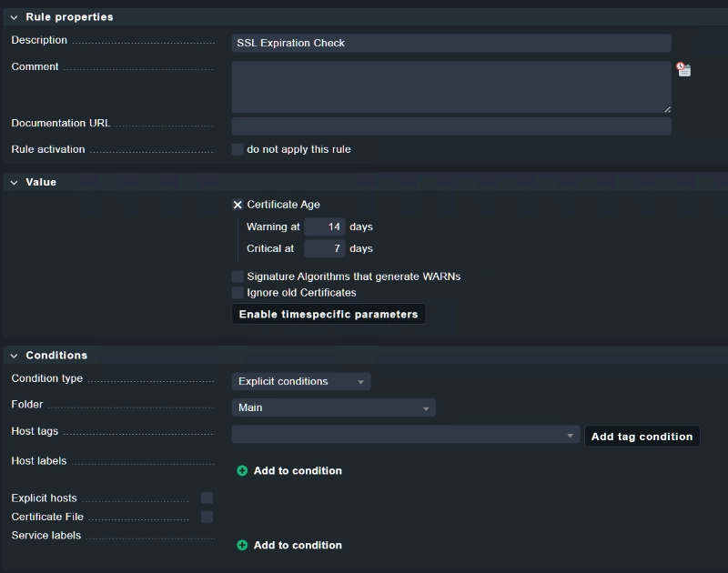Click the Add tag condition button
Screen dimensions: 728x573
tap(642, 437)
